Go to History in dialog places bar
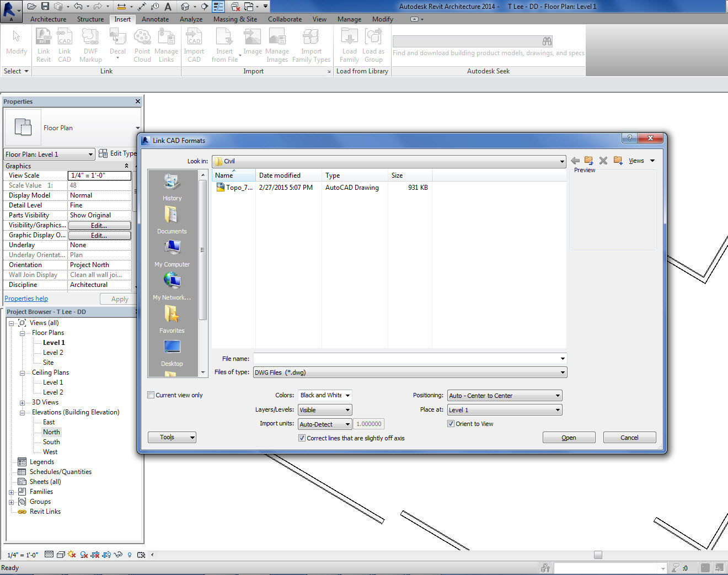 [x=172, y=188]
